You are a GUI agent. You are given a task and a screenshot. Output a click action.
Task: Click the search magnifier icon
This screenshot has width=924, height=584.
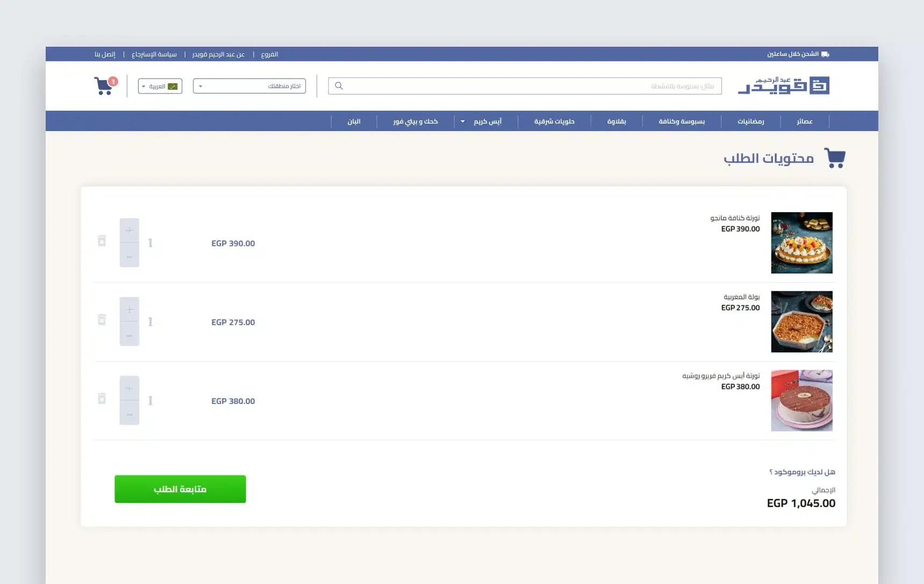tap(339, 86)
